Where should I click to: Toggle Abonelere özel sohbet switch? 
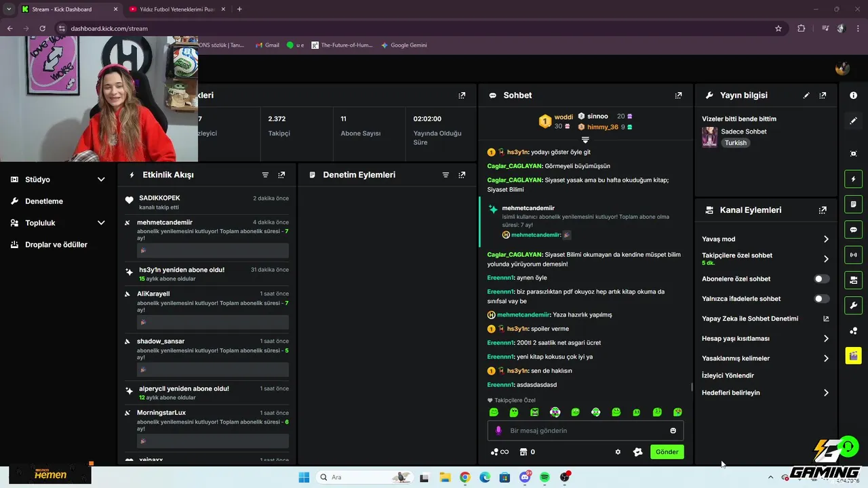(821, 279)
